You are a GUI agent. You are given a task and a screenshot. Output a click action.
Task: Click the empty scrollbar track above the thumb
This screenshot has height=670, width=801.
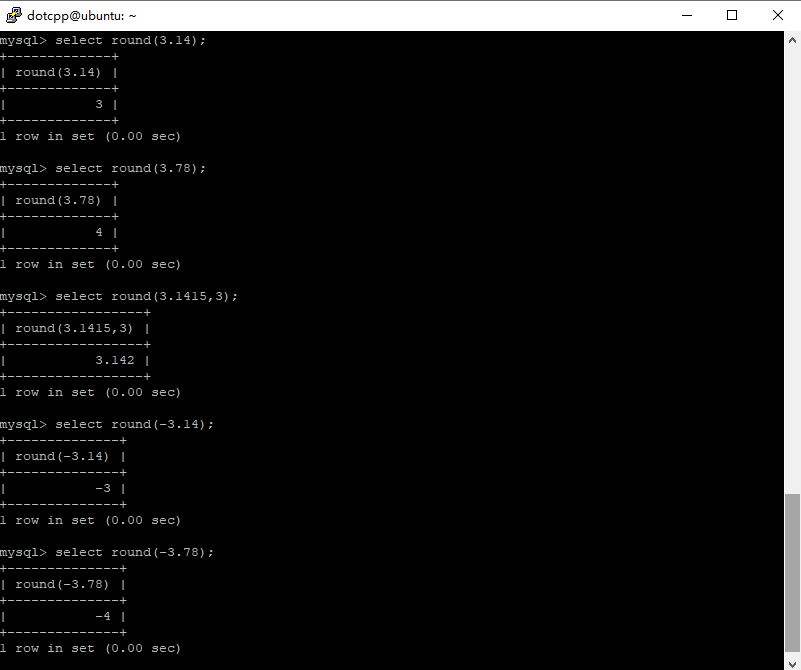pyautogui.click(x=792, y=270)
